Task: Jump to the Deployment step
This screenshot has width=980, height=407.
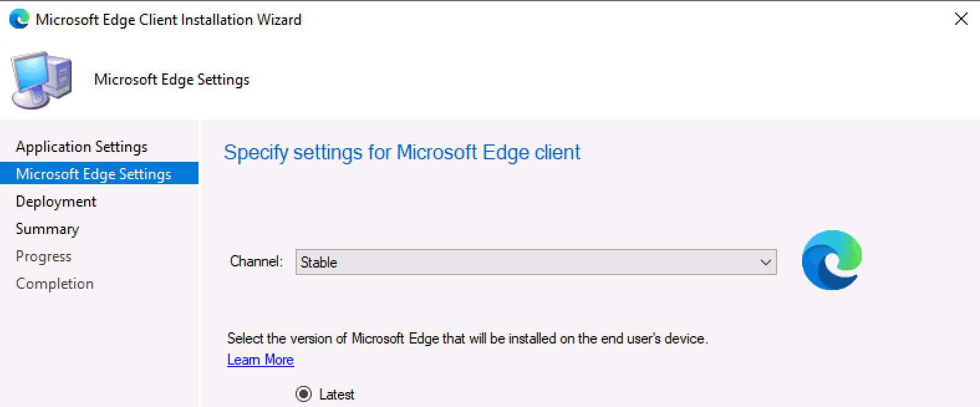Action: point(56,202)
